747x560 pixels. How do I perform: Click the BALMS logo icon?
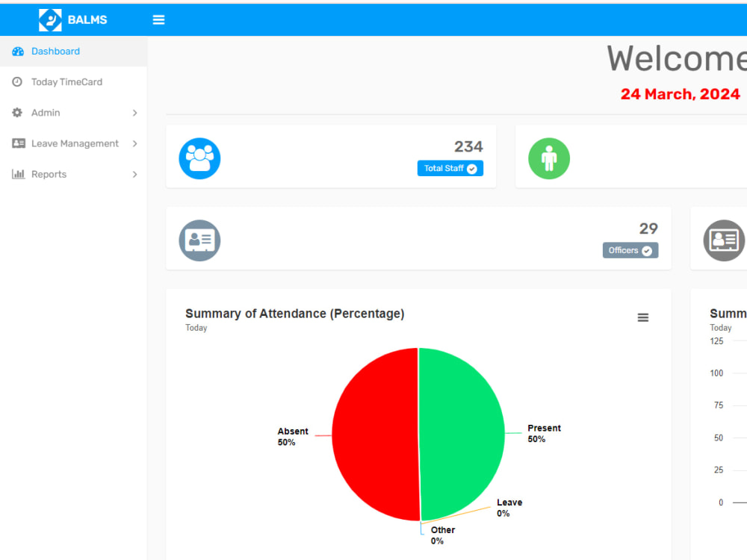[x=50, y=20]
